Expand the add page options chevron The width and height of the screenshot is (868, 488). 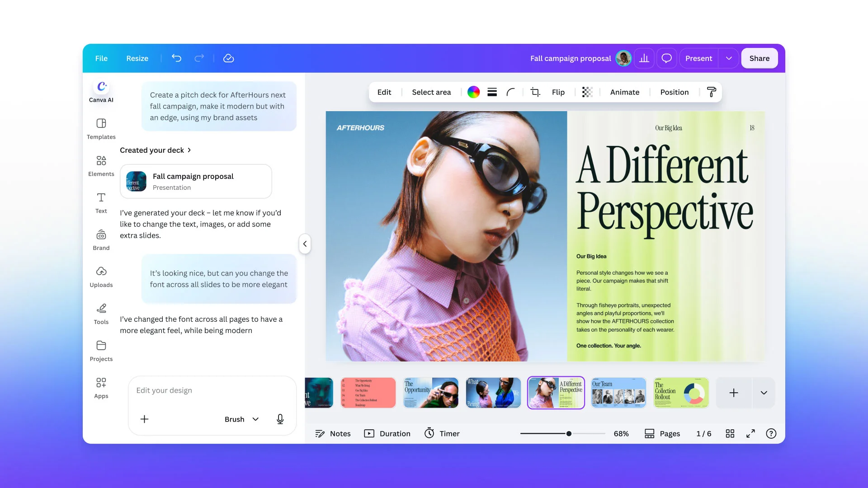[x=764, y=393]
